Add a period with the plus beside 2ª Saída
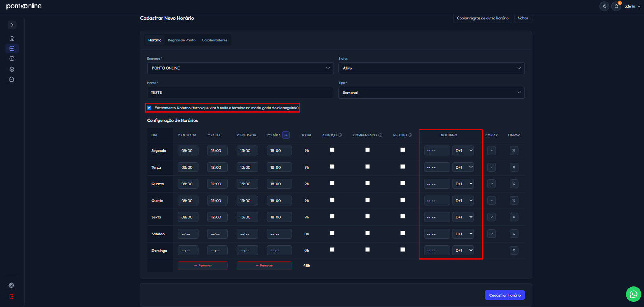 286,135
